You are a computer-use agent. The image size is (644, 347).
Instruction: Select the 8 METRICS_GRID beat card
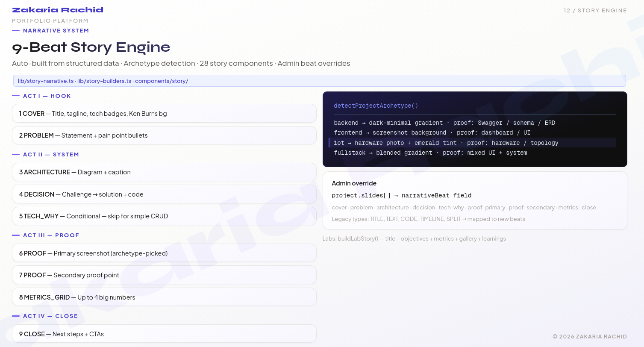click(x=164, y=297)
